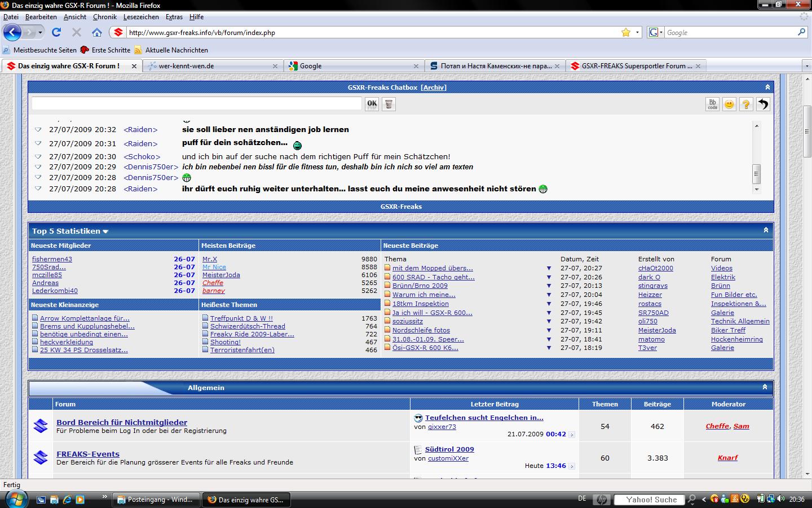This screenshot has height=508, width=812.
Task: Open user cHaOt2000's profile link
Action: point(655,268)
